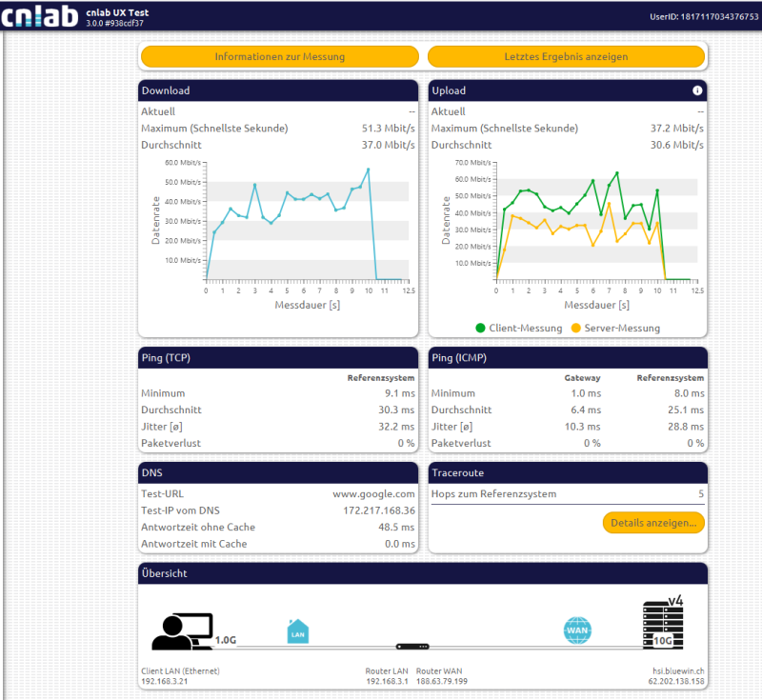This screenshot has height=700, width=762.
Task: Open the info icon on the Upload panel
Action: coord(697,90)
